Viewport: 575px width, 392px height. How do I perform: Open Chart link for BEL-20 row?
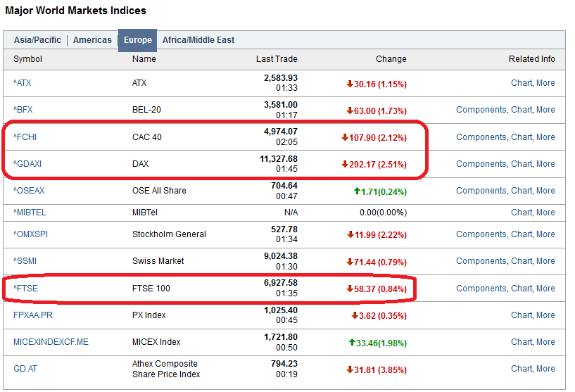(522, 110)
